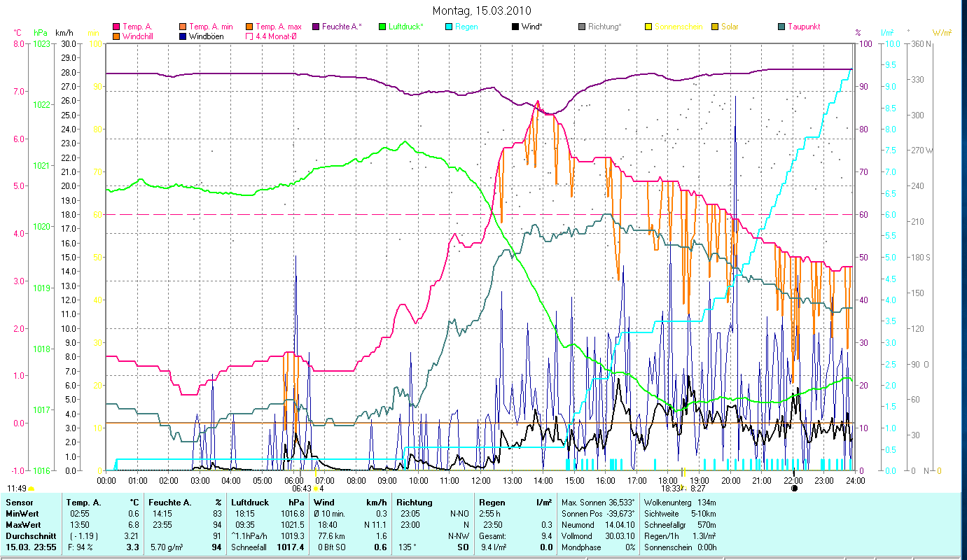Screen dimensions: 967x560
Task: Click the black Wind legend square
Action: 515,27
